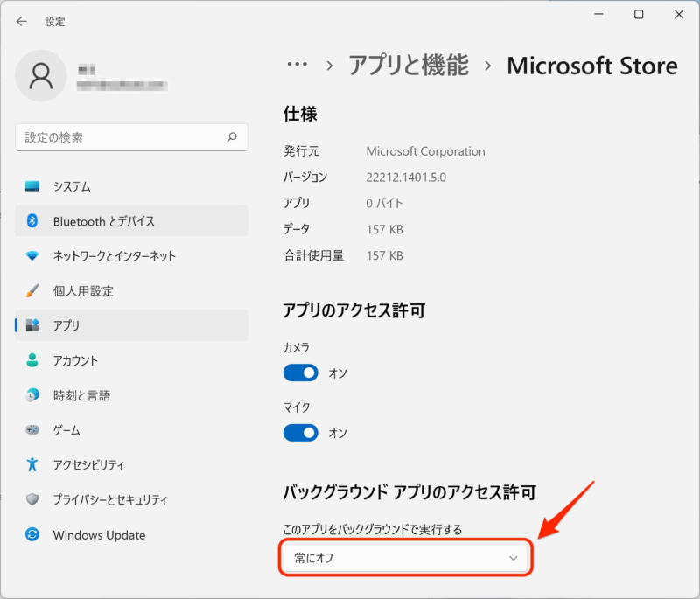Navigate back to アプリと機能 breadcrumb

point(409,65)
